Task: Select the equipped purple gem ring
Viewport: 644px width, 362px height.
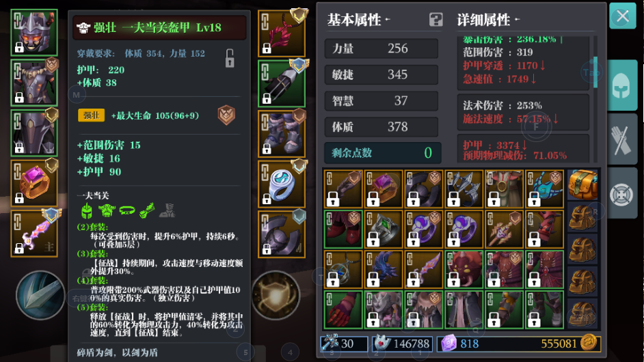Action: pos(34,183)
